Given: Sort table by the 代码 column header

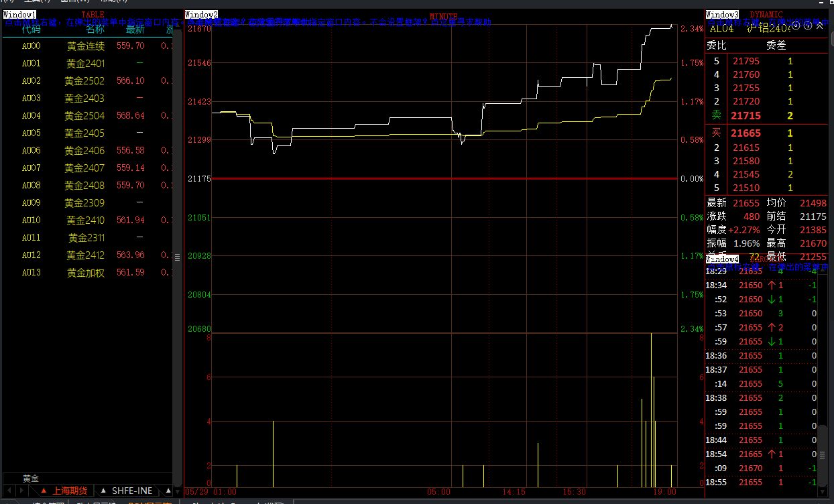Looking at the screenshot, I should [32, 29].
